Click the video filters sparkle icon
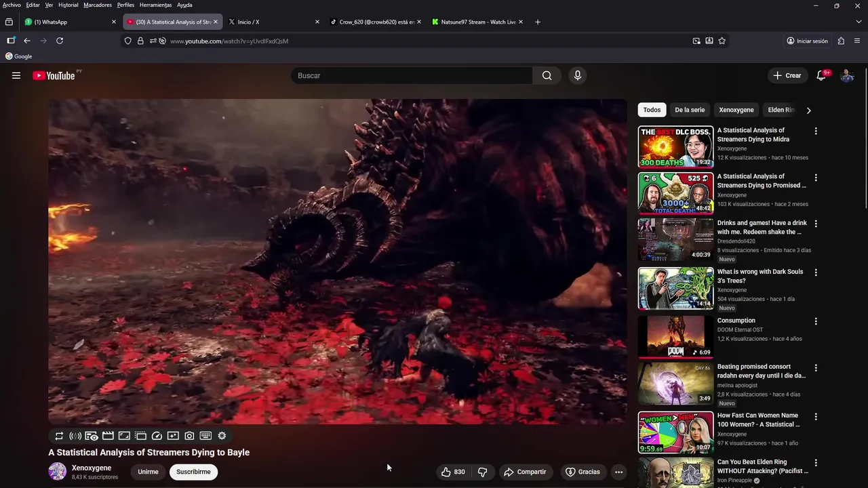This screenshot has width=868, height=488. (x=173, y=436)
